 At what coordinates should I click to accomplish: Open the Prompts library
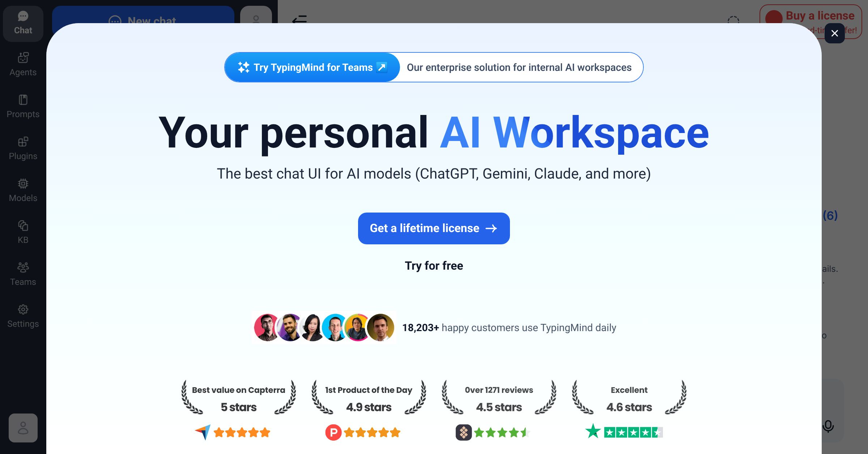[23, 107]
